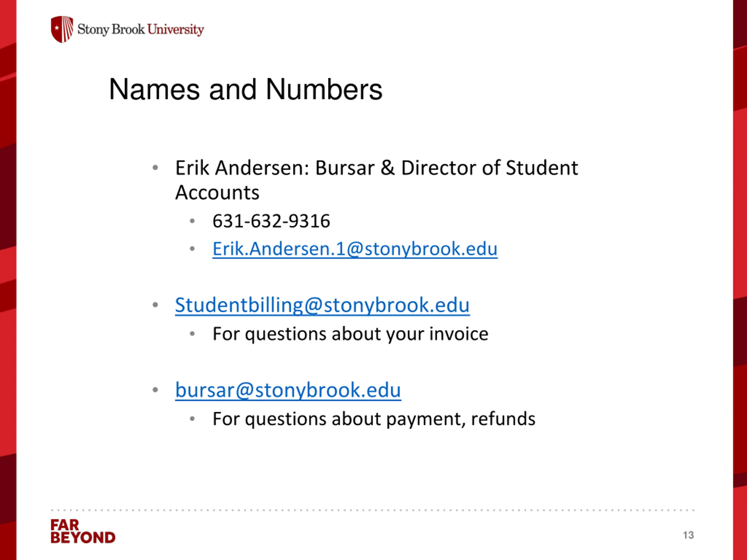Click the text For questions about your invoice
This screenshot has width=747, height=560.
350,334
